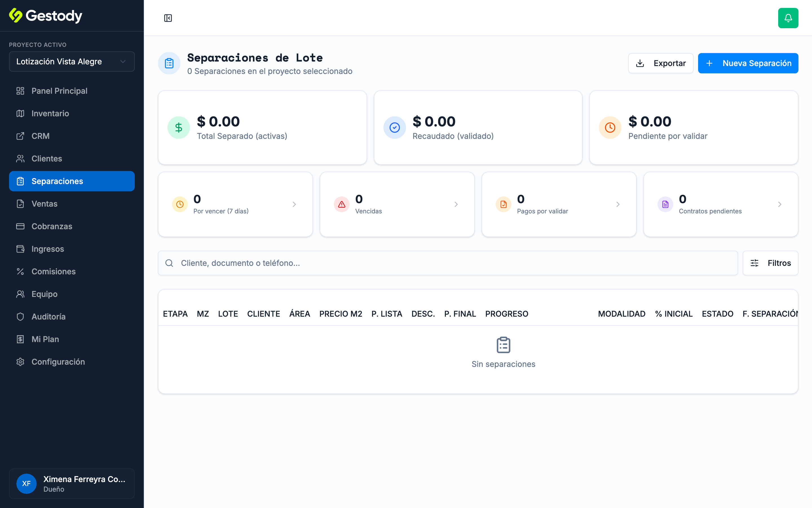The image size is (812, 508).
Task: Open the Ingresos page
Action: pyautogui.click(x=72, y=249)
